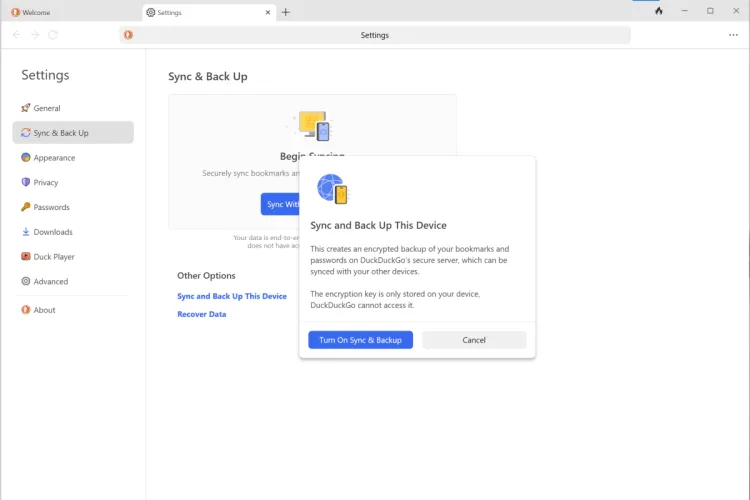The height and width of the screenshot is (500, 750).
Task: Click the reload page icon
Action: pos(53,35)
